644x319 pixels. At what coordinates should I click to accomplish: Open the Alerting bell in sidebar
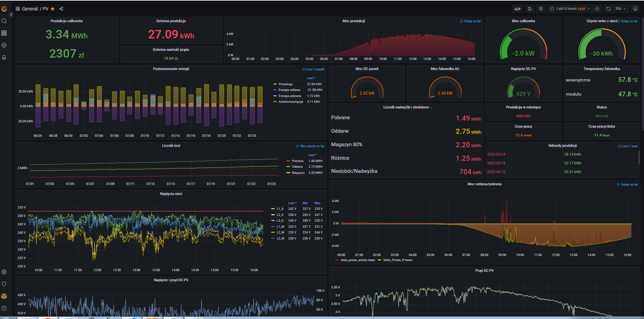tap(4, 58)
